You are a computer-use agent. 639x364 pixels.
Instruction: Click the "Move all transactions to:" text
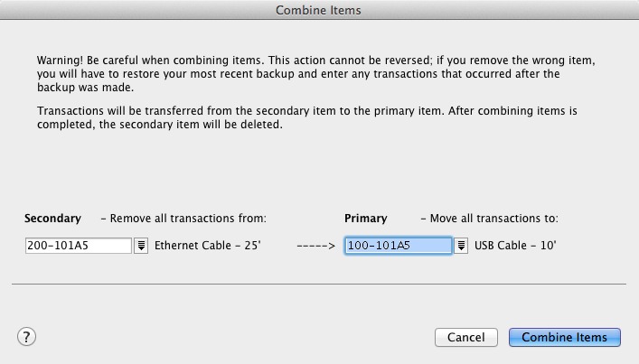click(x=489, y=219)
